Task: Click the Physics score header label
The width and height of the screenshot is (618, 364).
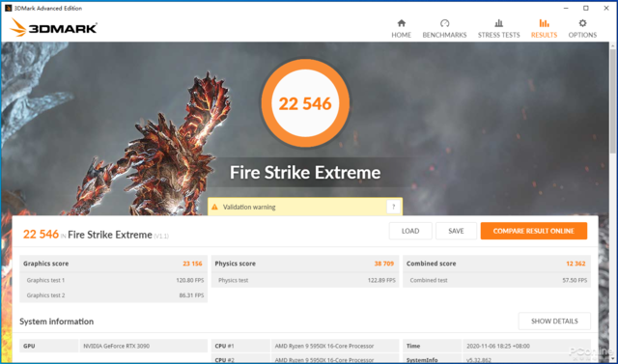Action: [236, 264]
